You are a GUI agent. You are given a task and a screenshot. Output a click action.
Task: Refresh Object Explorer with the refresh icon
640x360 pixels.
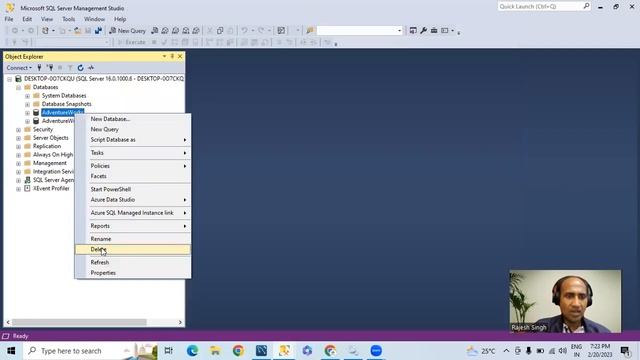80,68
